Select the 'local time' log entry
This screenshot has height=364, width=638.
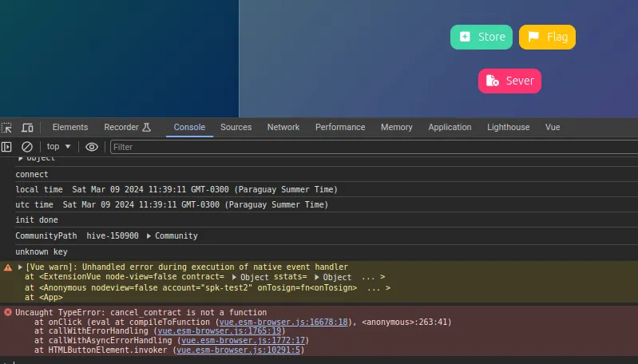point(176,189)
